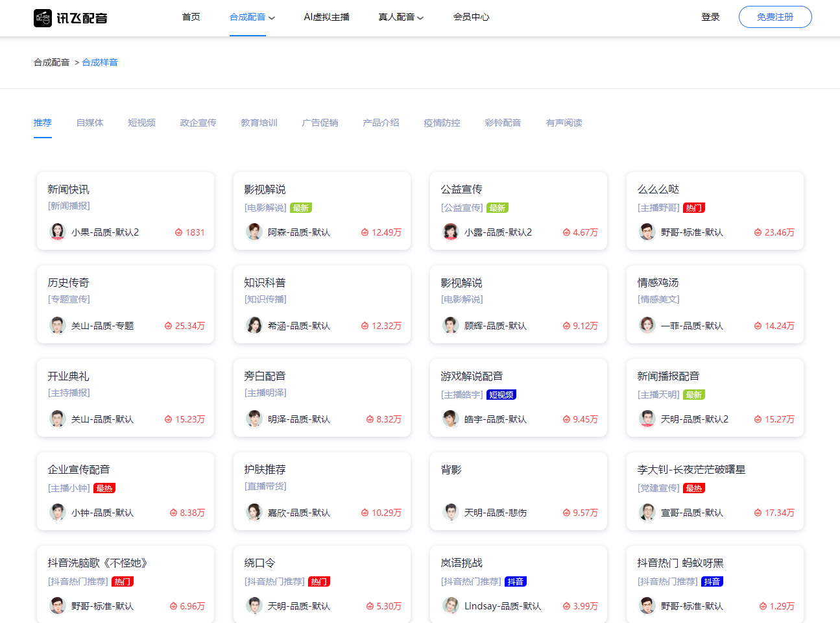Click the 短视频 badge on 游戏解说配音

501,395
